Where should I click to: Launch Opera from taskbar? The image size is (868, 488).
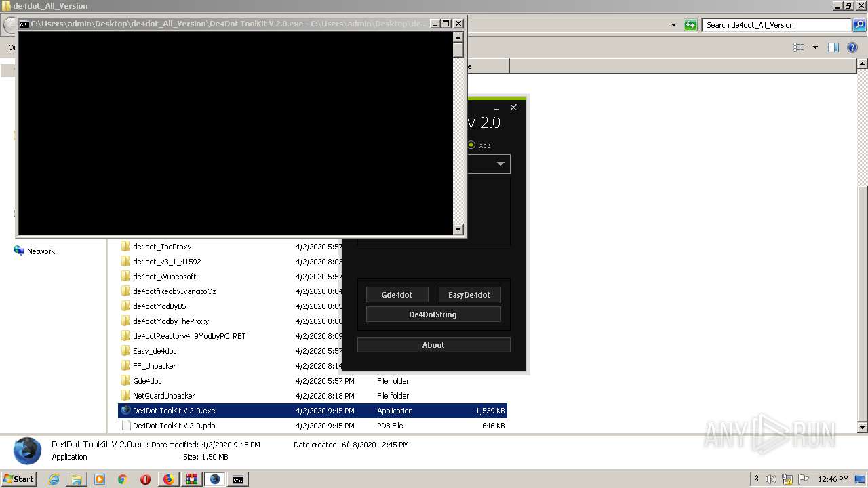(145, 479)
